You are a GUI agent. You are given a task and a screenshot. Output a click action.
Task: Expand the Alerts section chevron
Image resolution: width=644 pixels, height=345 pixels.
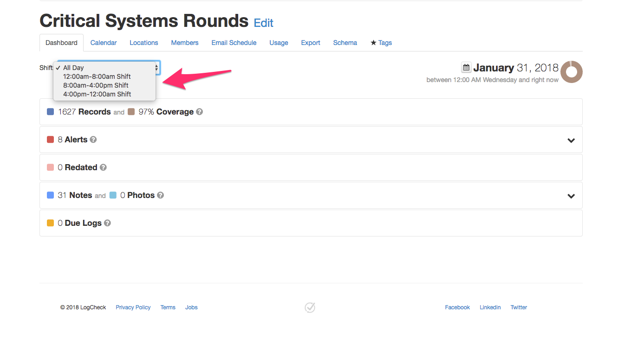(571, 140)
